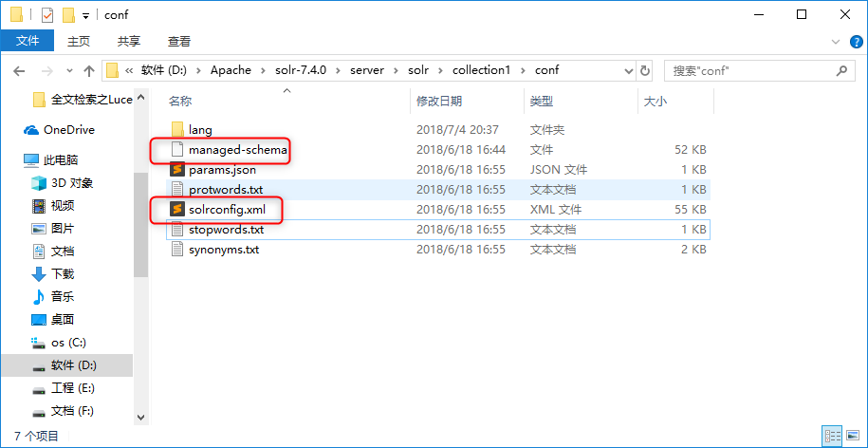Screen dimensions: 868x448
Task: Sort by the 大小 column header
Action: coord(656,101)
